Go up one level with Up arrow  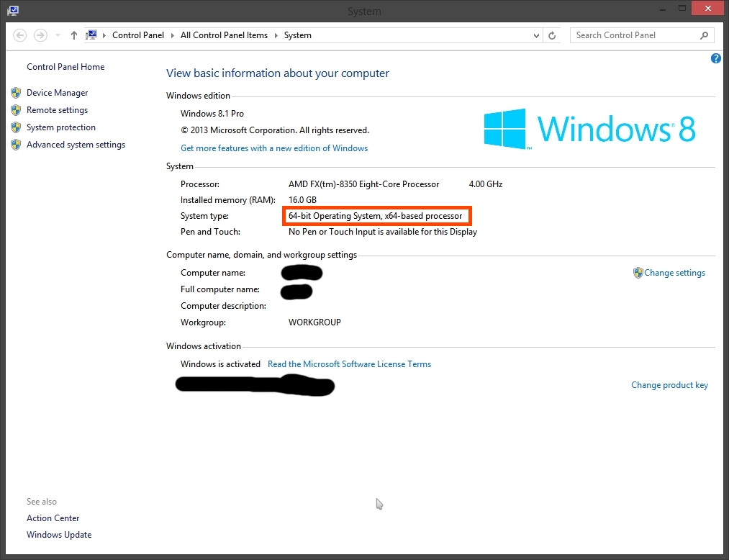[x=74, y=35]
